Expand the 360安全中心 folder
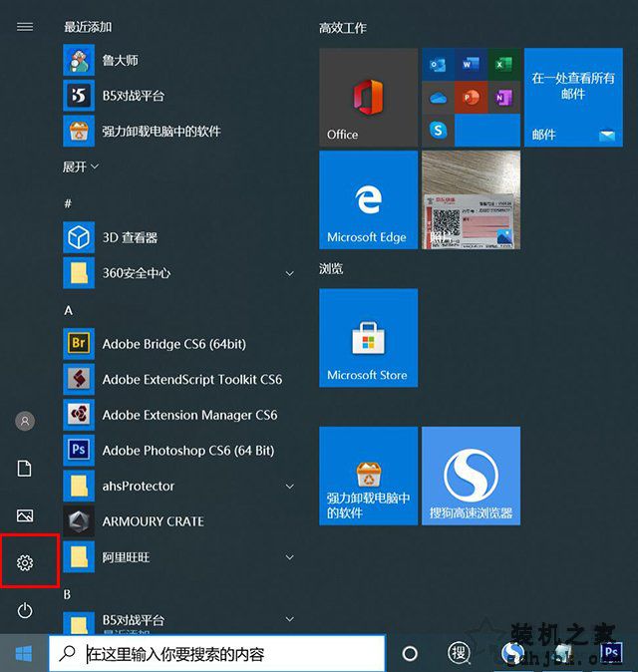The width and height of the screenshot is (638, 672). pos(290,273)
